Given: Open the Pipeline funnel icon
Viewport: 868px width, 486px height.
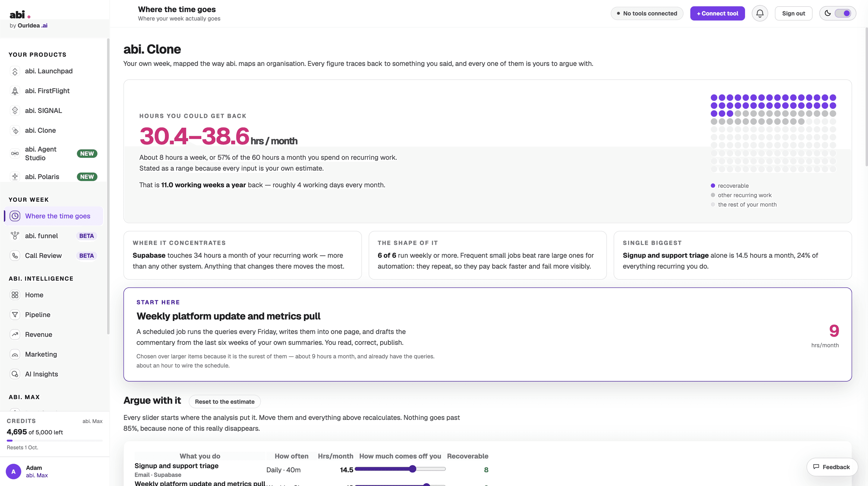Looking at the screenshot, I should coord(15,315).
